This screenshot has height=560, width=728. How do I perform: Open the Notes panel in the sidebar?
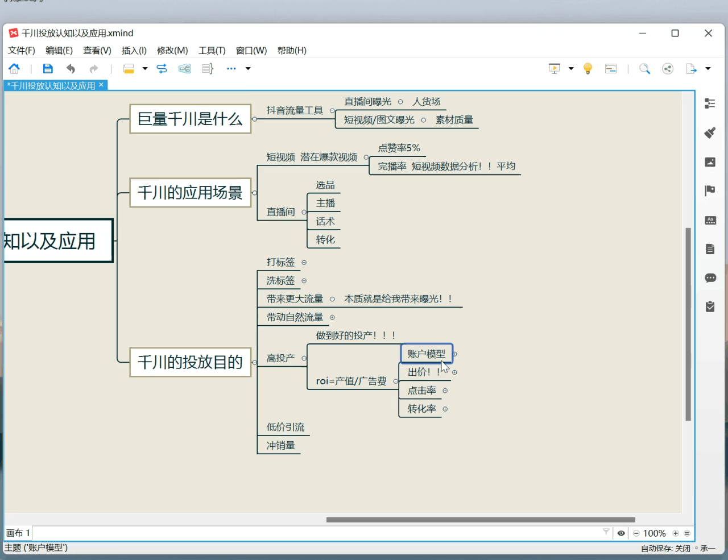tap(710, 249)
